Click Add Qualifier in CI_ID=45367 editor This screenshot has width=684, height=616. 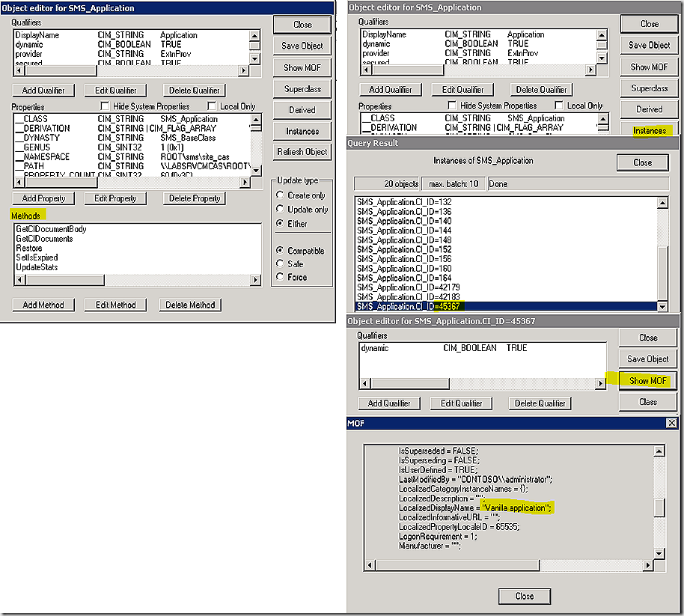(389, 403)
